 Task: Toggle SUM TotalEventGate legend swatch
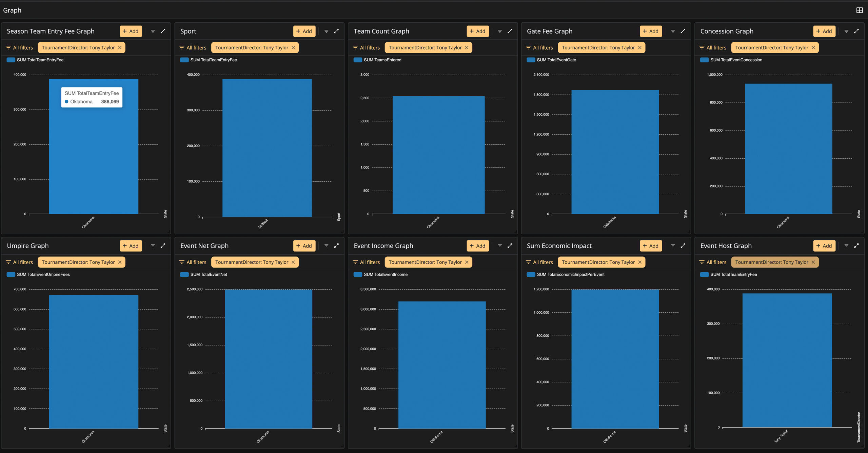(x=531, y=60)
